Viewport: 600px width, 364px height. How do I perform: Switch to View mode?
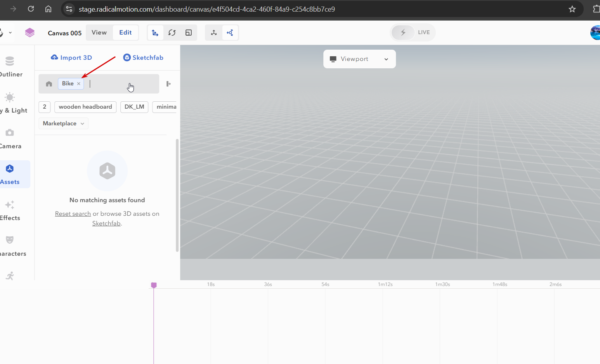[99, 33]
